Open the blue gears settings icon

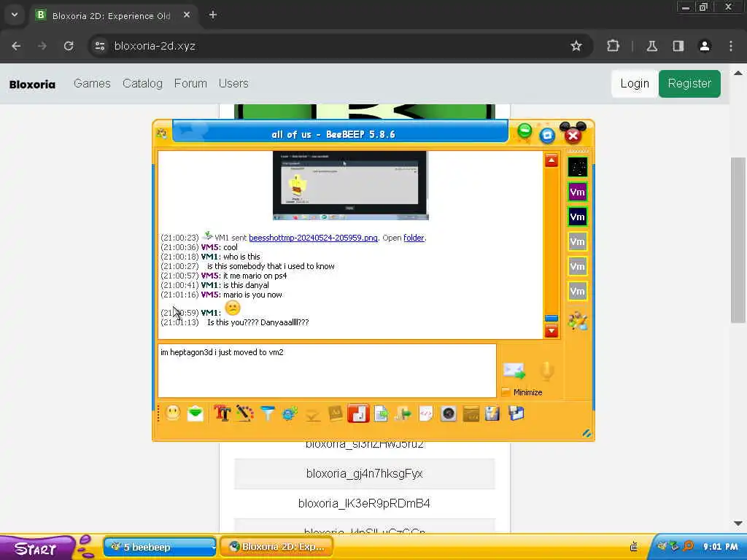coord(290,413)
